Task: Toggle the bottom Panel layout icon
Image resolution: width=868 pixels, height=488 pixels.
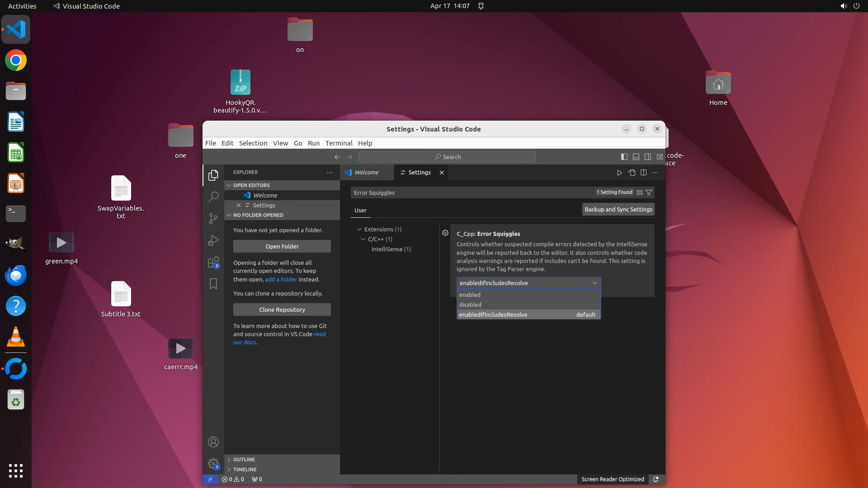Action: tap(636, 157)
